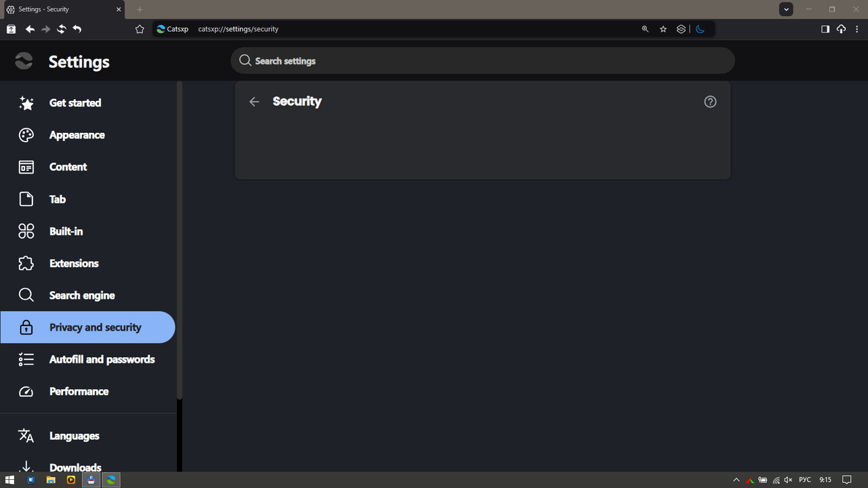Toggle dark mode with the moon icon

(701, 29)
